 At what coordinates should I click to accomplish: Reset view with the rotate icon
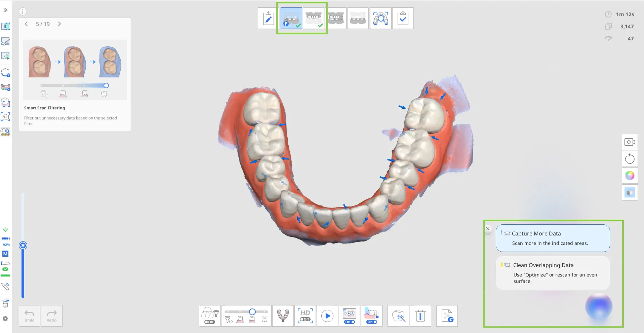pyautogui.click(x=630, y=159)
